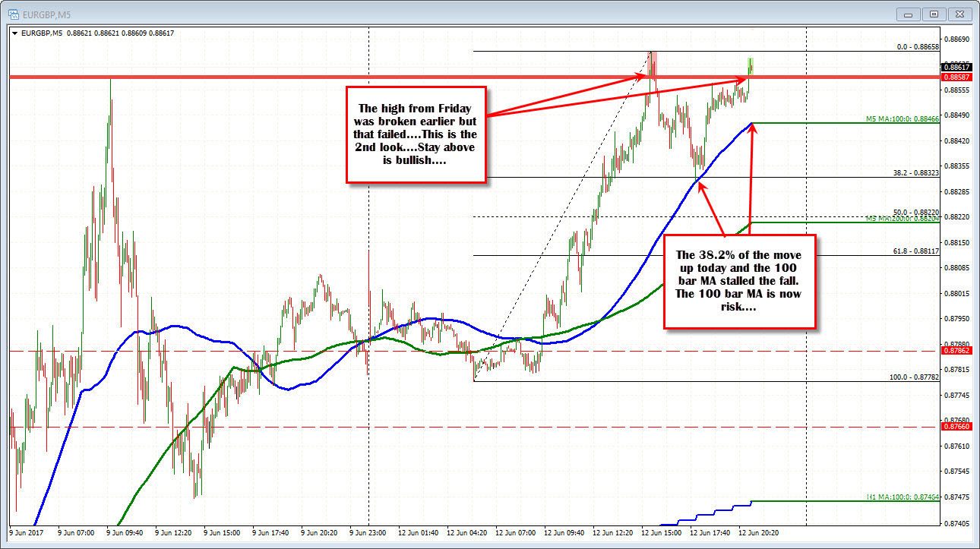Click the M5 MA:100:0: 0.88466 label

(903, 118)
